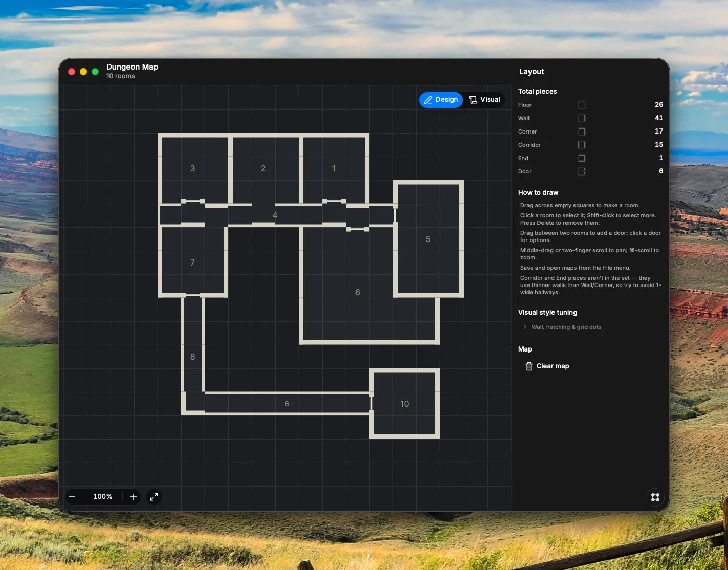728x570 pixels.
Task: Click the fit-to-view expand arrows icon
Action: point(154,497)
